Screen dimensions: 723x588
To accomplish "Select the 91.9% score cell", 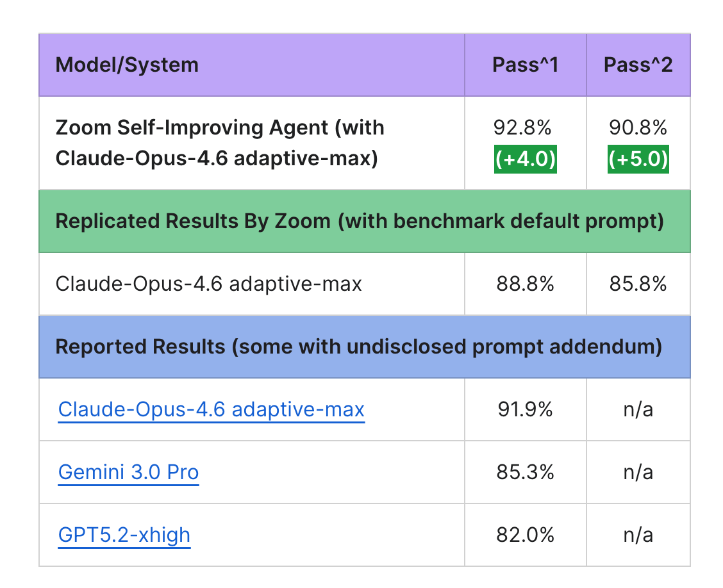I will [525, 409].
